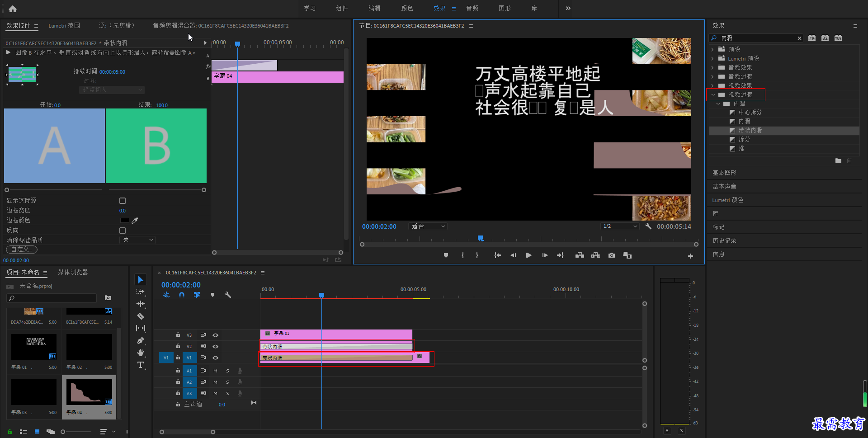Collapse the 内滑 subfolder
The image size is (868, 438).
[718, 104]
